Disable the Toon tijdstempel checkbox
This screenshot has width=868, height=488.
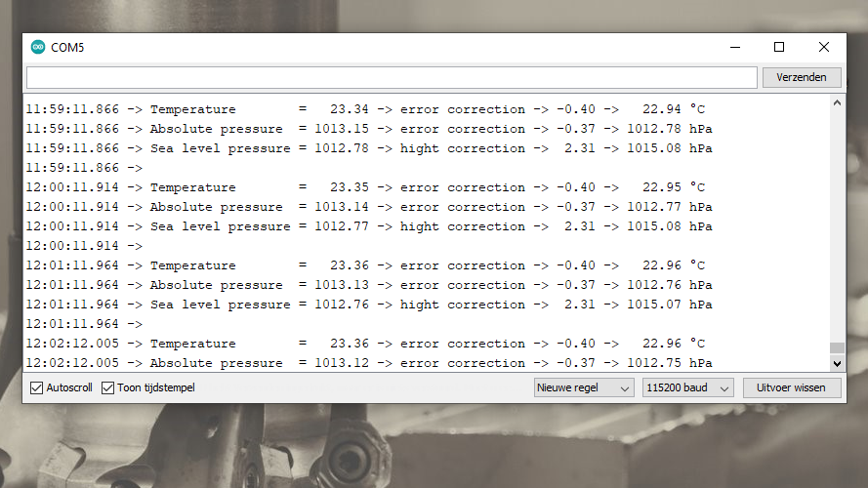[108, 387]
